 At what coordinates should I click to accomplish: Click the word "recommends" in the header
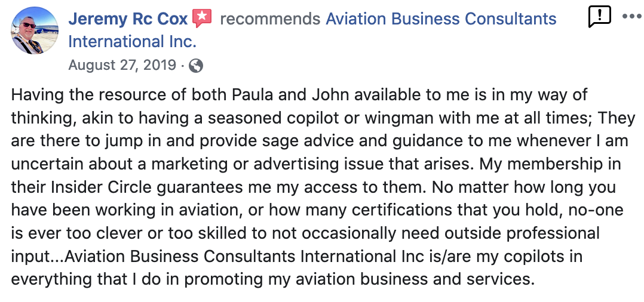click(x=270, y=19)
